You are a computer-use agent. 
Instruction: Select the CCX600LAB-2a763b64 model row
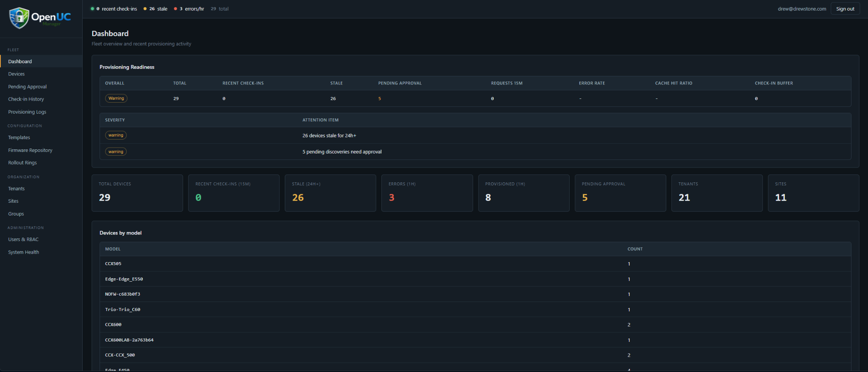tap(475, 340)
